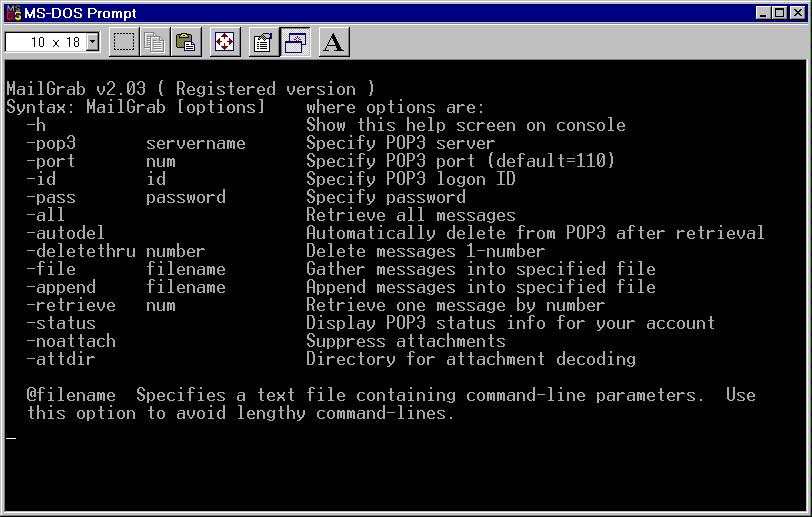Maximize the MS-DOS Prompt window
This screenshot has width=812, height=517.
(x=779, y=13)
